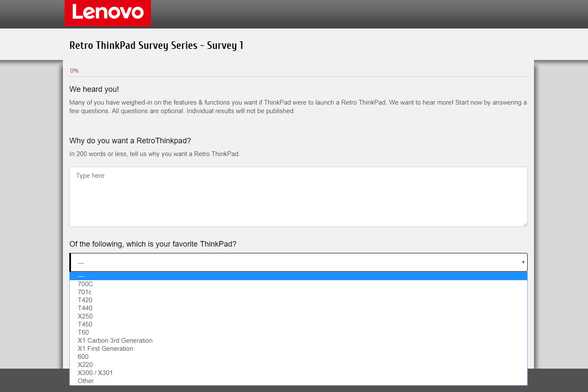Pick X250 from the dropdown list
This screenshot has height=392, width=588.
tap(298, 316)
